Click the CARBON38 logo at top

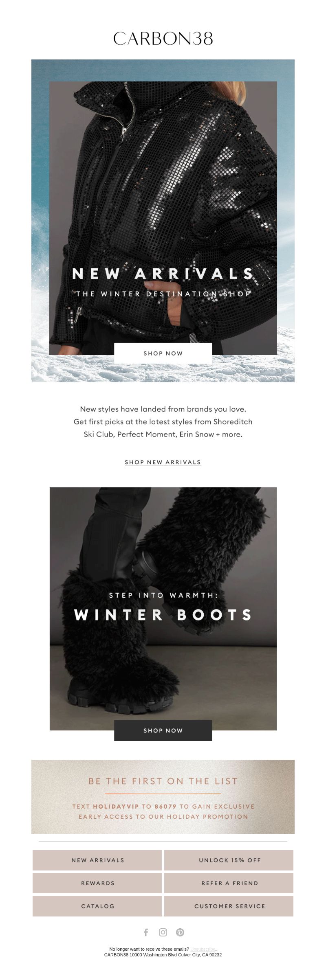click(x=163, y=38)
